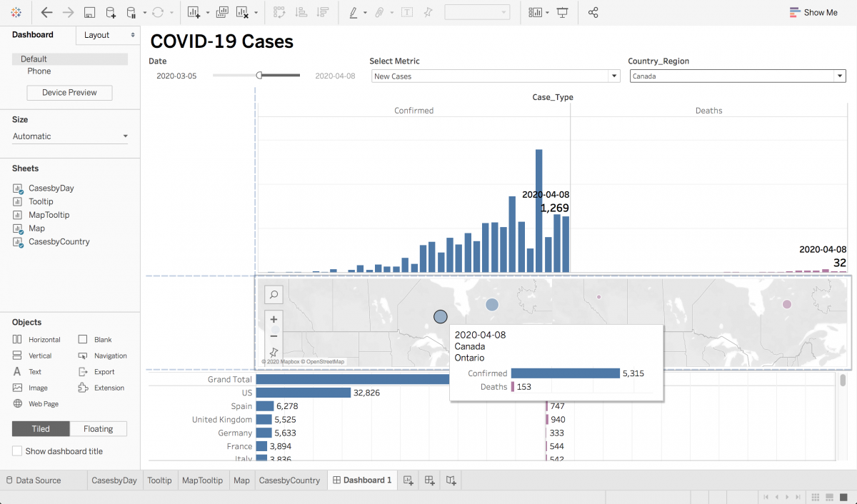
Task: Switch layout mode to Floating
Action: (x=98, y=428)
